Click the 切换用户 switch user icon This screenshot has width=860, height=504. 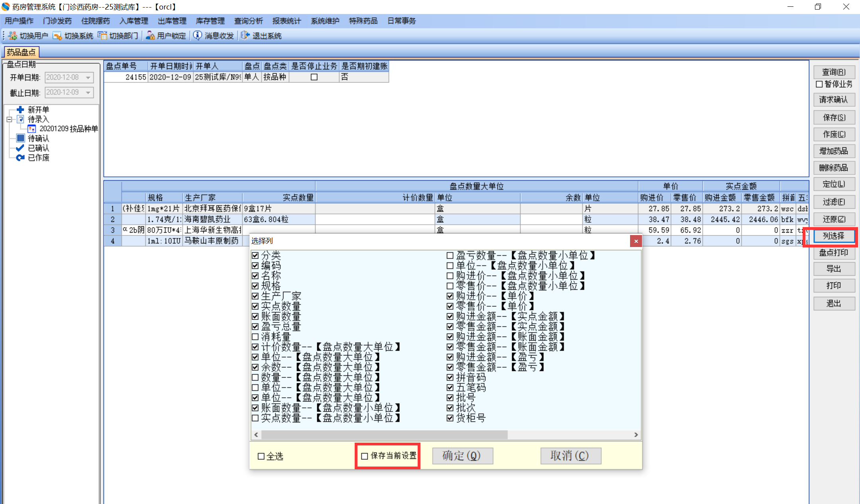point(13,36)
